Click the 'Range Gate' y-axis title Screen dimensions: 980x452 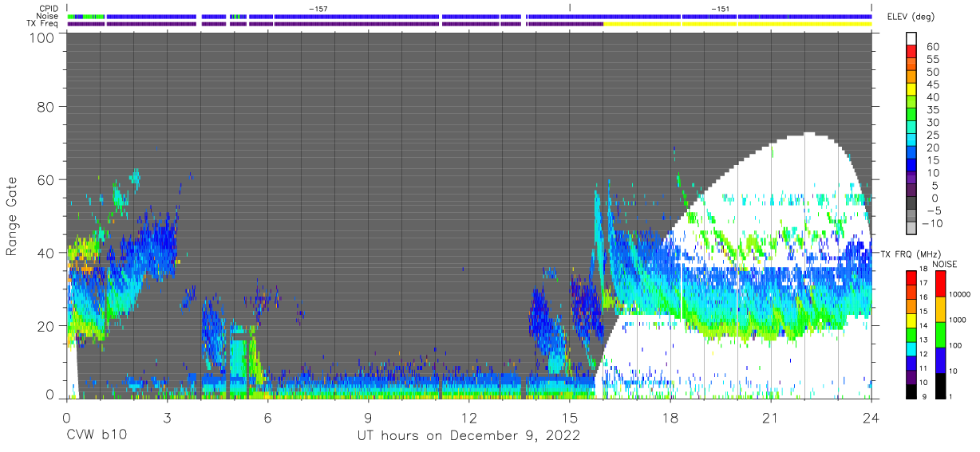pos(12,215)
